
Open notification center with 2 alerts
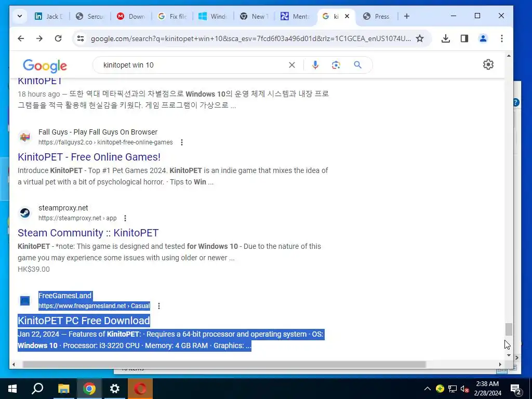click(516, 389)
